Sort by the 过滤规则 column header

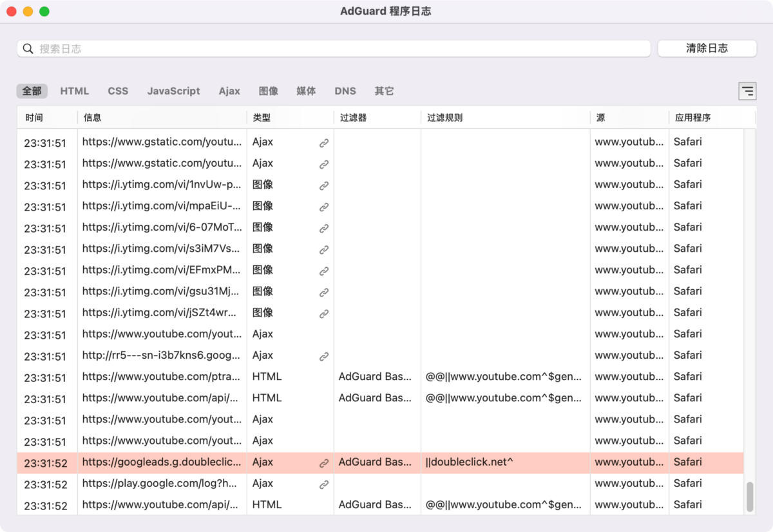point(506,118)
